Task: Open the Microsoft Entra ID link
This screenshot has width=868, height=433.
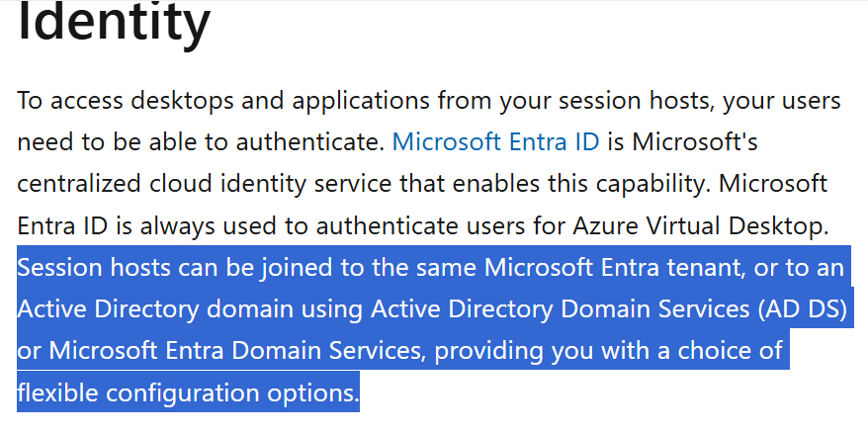Action: (x=495, y=142)
